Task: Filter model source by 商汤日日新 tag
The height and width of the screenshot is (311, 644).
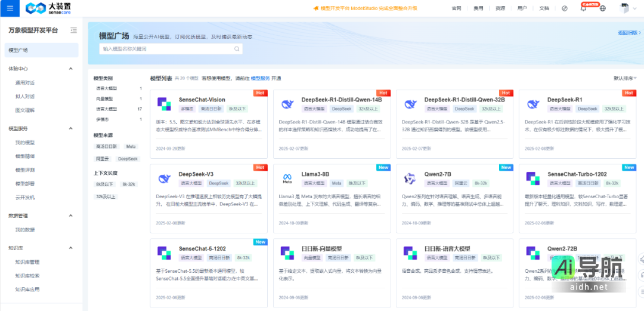Action: click(x=107, y=146)
